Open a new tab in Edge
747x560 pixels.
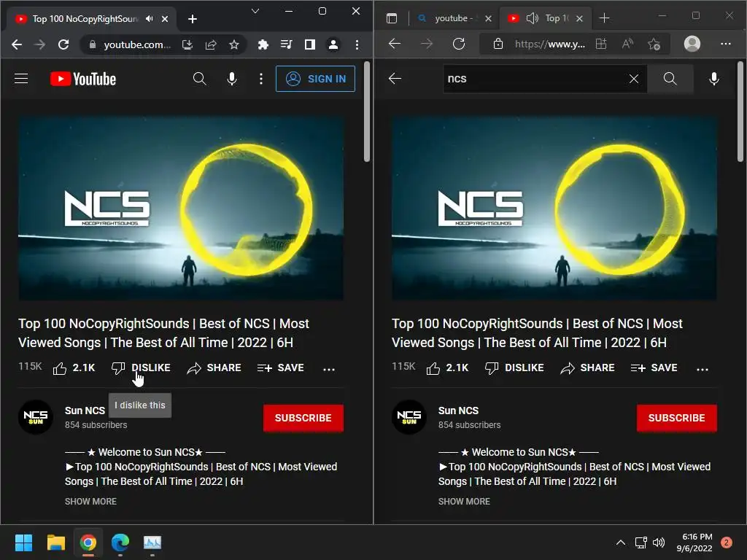[x=604, y=18]
